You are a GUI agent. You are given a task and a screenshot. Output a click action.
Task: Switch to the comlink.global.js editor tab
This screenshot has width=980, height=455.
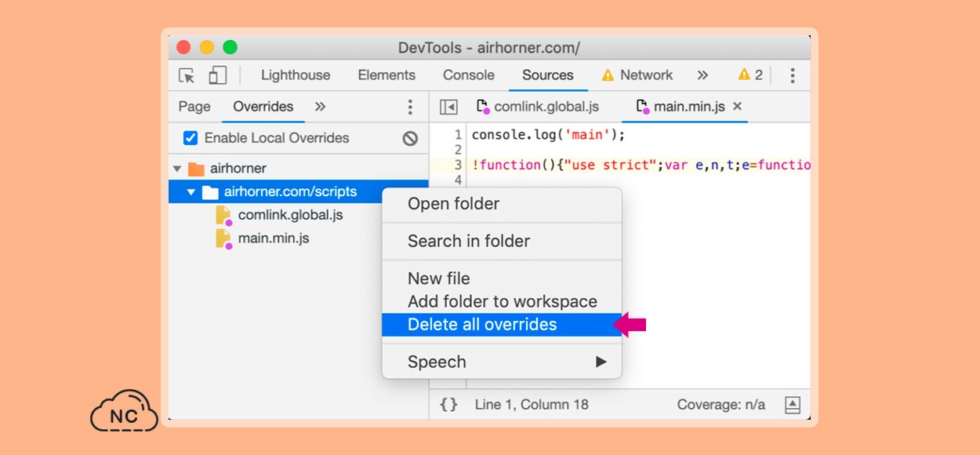click(538, 107)
